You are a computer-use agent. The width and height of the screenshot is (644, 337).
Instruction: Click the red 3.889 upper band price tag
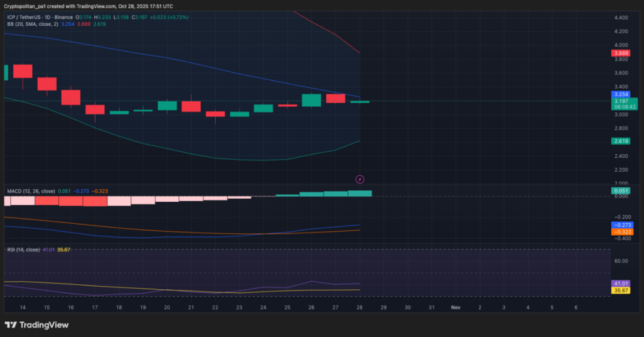coord(621,53)
